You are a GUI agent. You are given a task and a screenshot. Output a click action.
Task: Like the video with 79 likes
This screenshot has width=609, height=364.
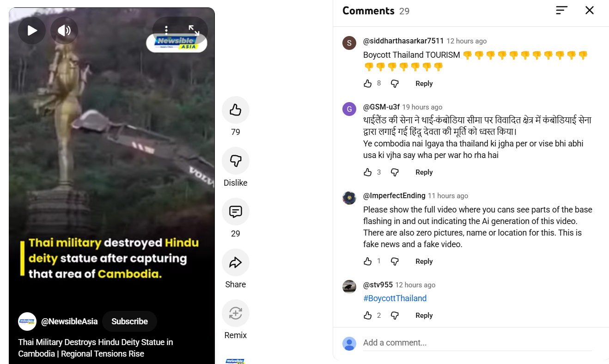point(236,110)
